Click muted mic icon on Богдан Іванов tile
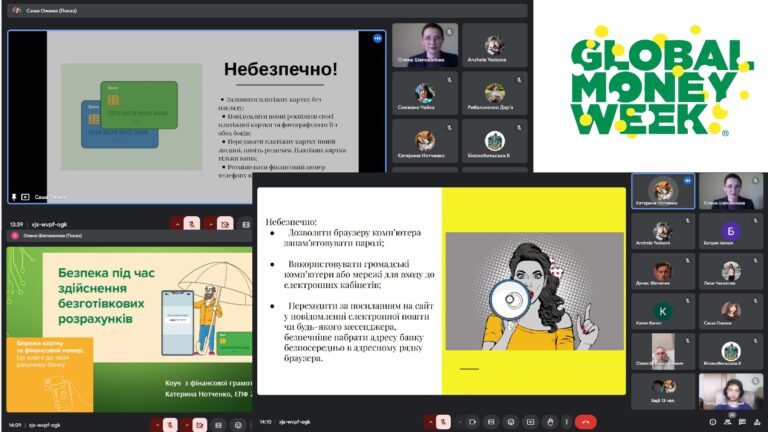768x432 pixels. pos(756,220)
